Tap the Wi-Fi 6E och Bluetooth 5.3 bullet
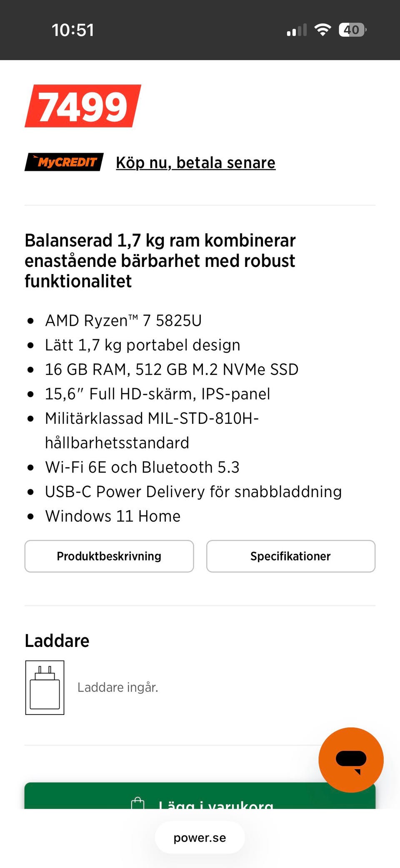The width and height of the screenshot is (400, 868). point(142,468)
